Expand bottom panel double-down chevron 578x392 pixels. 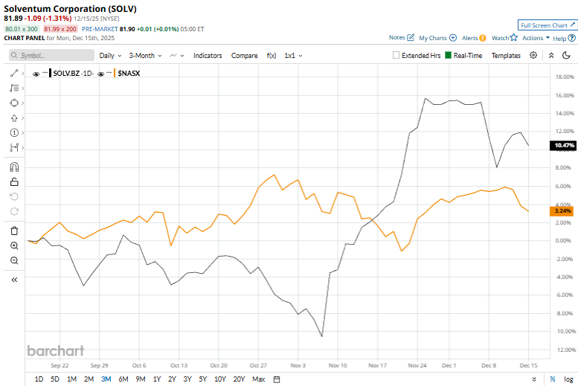point(534,379)
